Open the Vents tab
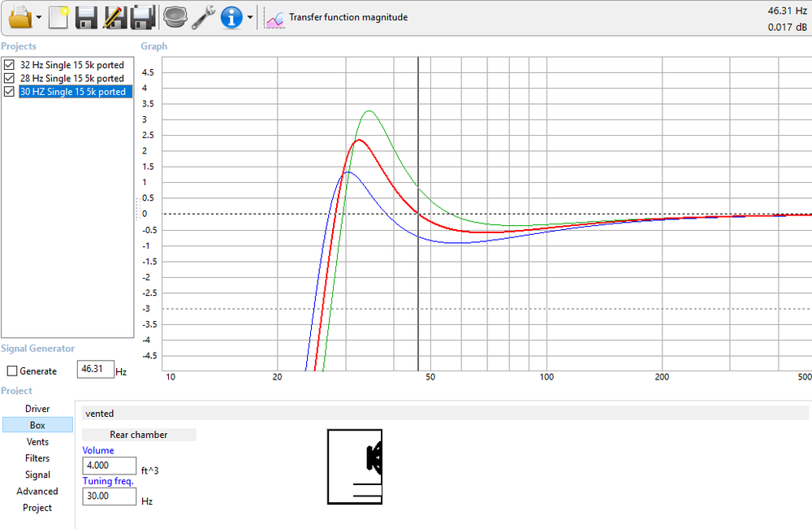The height and width of the screenshot is (529, 812). pyautogui.click(x=37, y=441)
